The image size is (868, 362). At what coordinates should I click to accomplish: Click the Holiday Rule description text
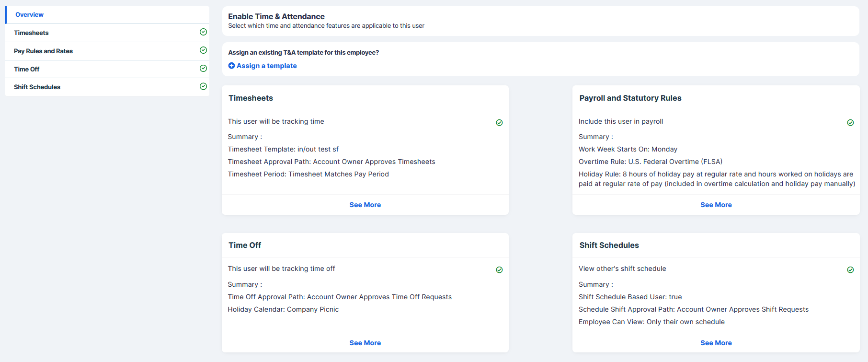717,179
